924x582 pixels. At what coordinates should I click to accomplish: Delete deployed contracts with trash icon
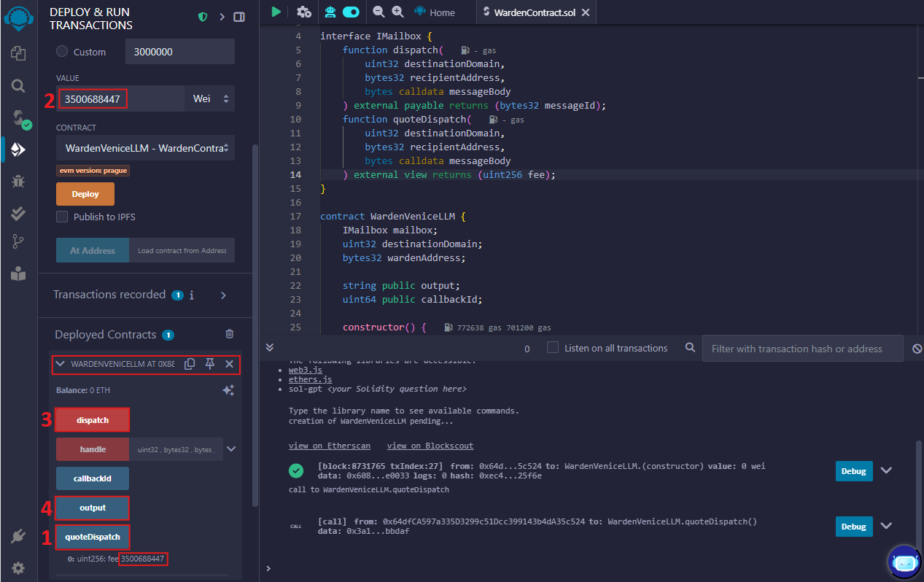coord(230,334)
